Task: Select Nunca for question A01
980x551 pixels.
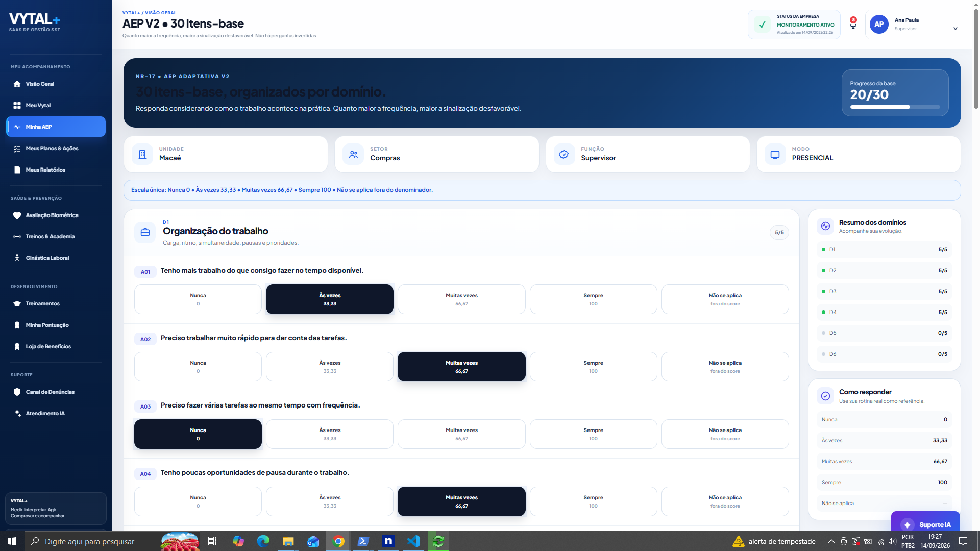Action: coord(198,299)
